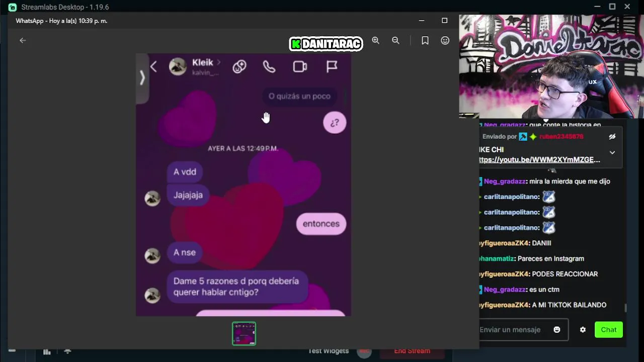Click the 'Dame 5 razones' message bubble
Viewport: 644px width, 362px height.
[236, 287]
